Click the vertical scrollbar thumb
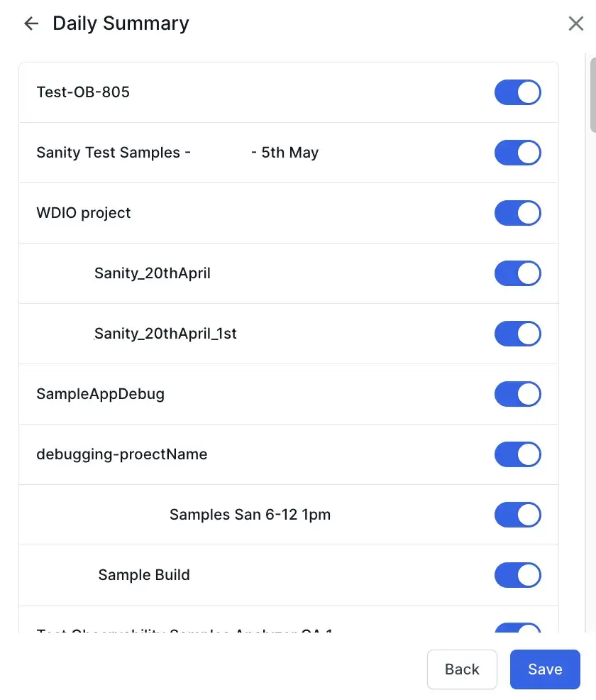Viewport: 596px width, 700px height. tap(592, 96)
